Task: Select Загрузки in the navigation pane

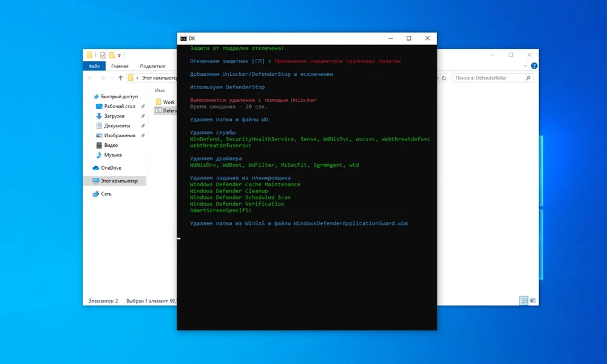Action: pyautogui.click(x=114, y=116)
